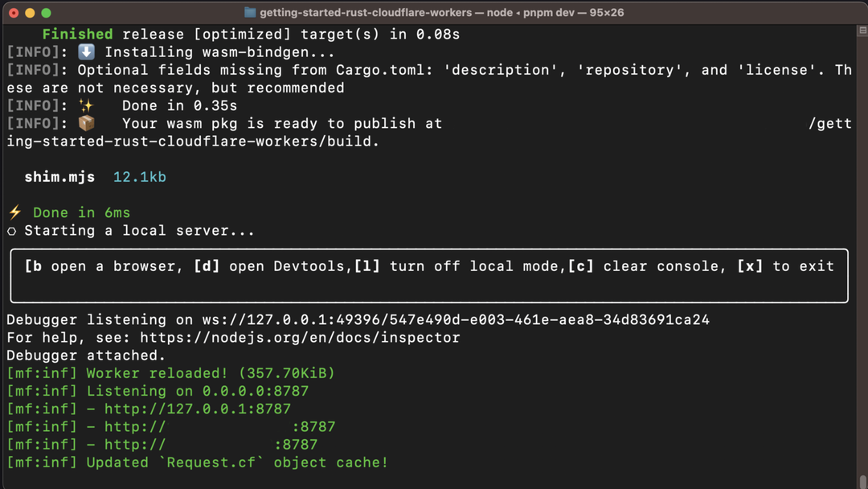Click the down-arrow install emoji icon
The image size is (868, 489).
[x=85, y=51]
